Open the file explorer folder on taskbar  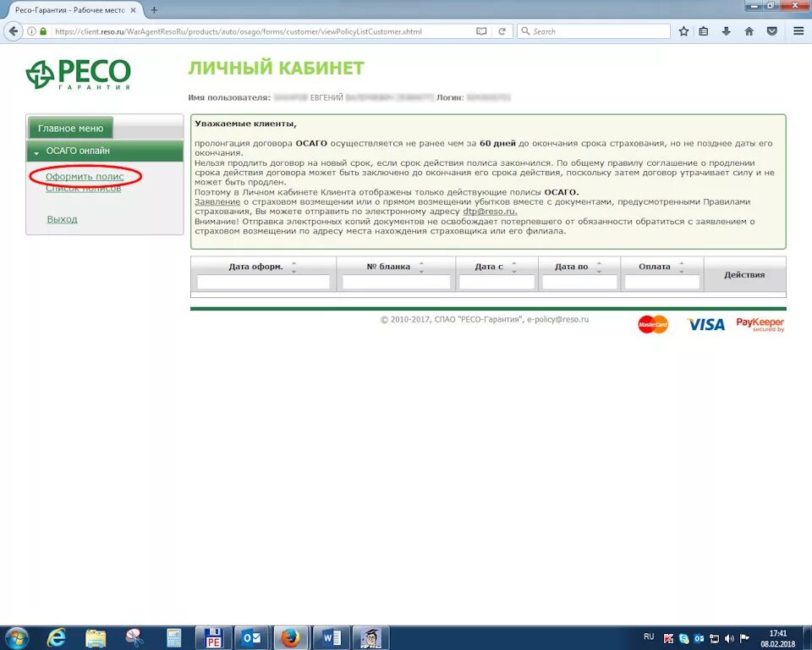[x=96, y=637]
